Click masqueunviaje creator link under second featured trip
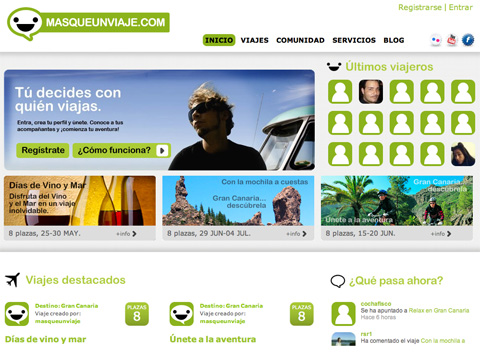Screen dimensions: 480x361 coord(222,321)
